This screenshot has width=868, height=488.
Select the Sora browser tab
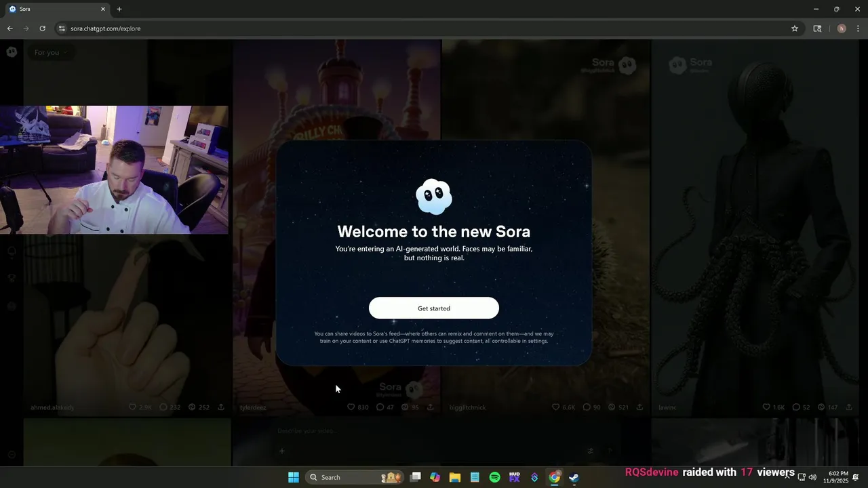coord(58,9)
